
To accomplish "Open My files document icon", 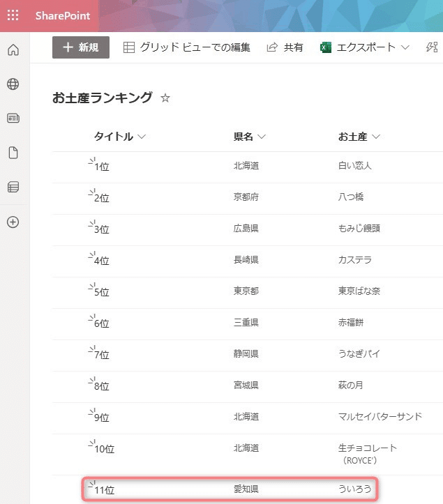I will point(13,153).
